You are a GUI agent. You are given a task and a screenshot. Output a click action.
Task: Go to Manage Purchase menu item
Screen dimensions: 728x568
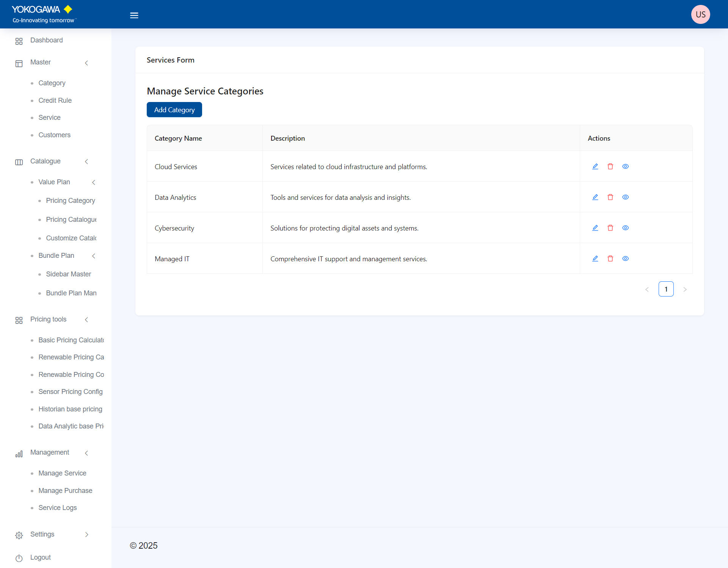click(x=65, y=491)
